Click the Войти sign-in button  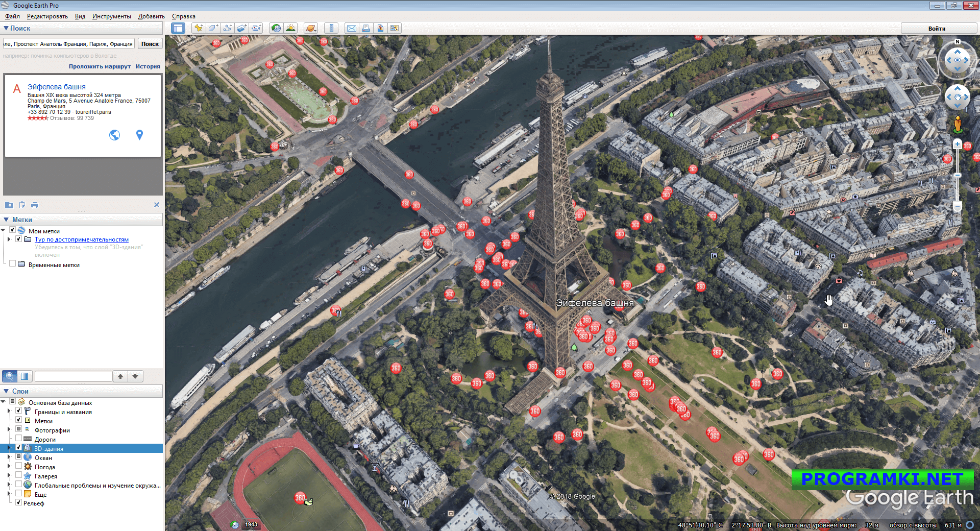938,28
